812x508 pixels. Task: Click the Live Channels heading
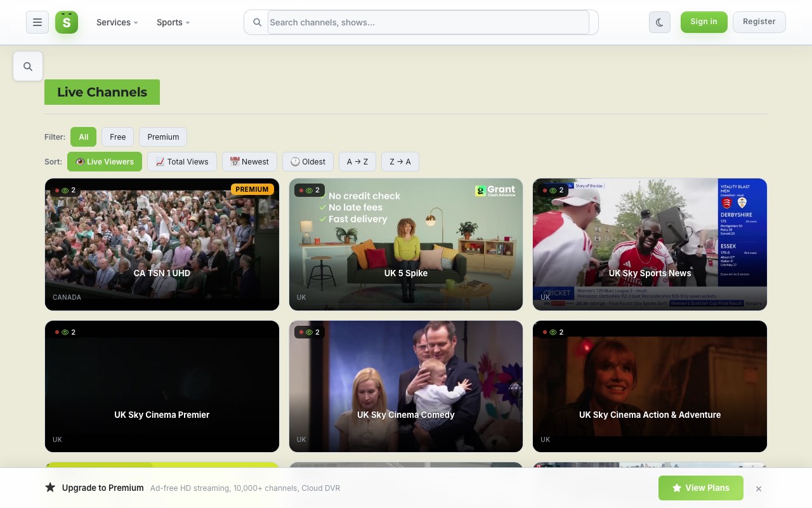pyautogui.click(x=102, y=92)
